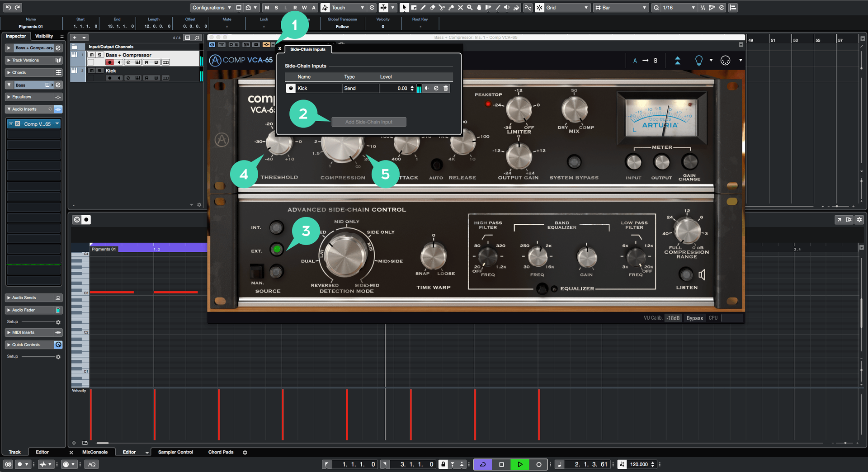Open editor settings gear icon
Image resolution: width=868 pixels, height=472 pixels.
point(859,220)
